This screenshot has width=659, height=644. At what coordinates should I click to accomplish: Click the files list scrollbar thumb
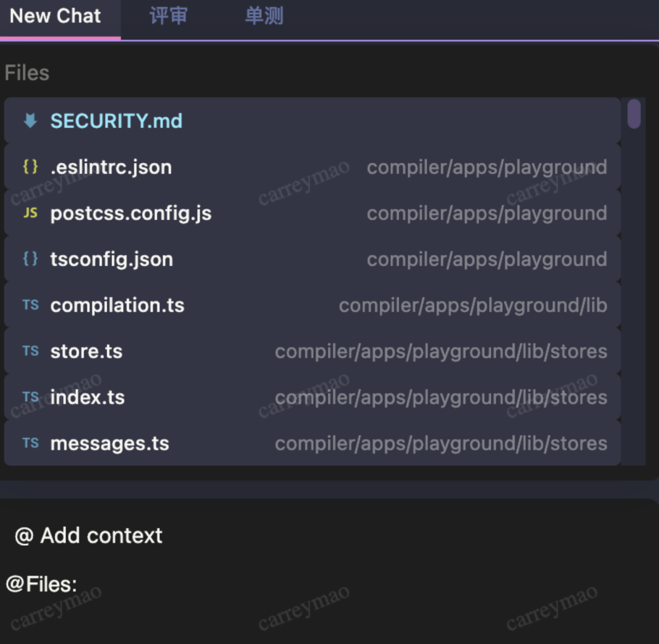[x=634, y=114]
